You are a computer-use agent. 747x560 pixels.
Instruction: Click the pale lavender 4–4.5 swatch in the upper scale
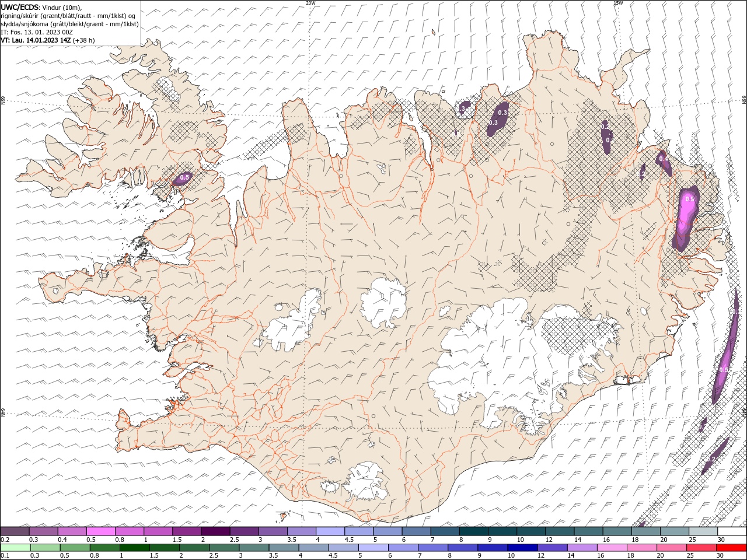[x=330, y=531]
